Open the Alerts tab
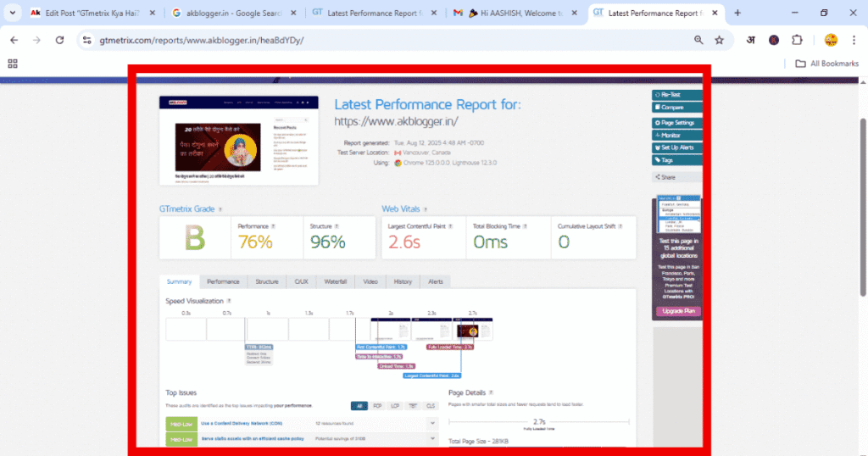Screen dimensions: 868x456 [436, 281]
